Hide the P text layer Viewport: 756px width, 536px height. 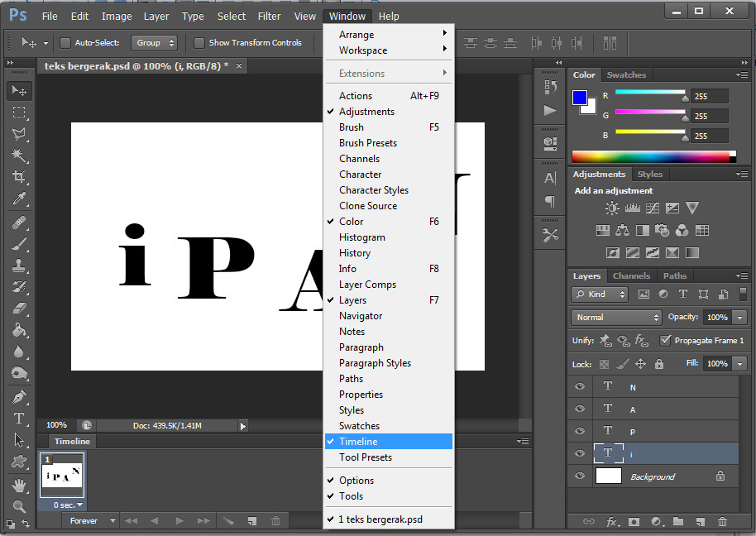pos(580,431)
